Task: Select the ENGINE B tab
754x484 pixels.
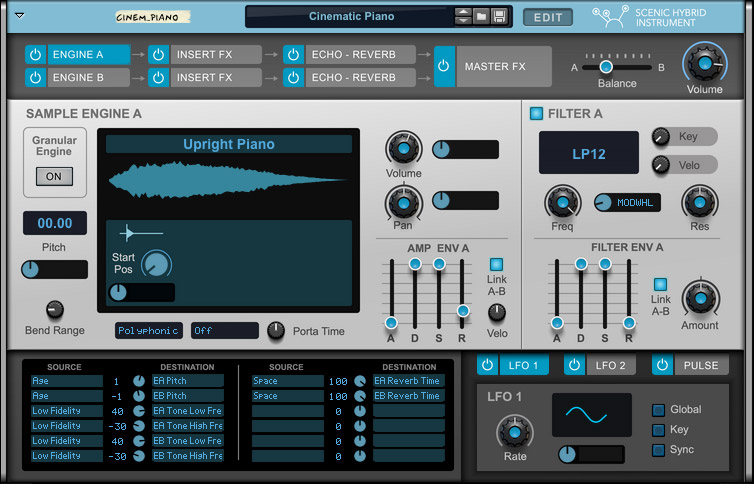Action: coord(88,77)
